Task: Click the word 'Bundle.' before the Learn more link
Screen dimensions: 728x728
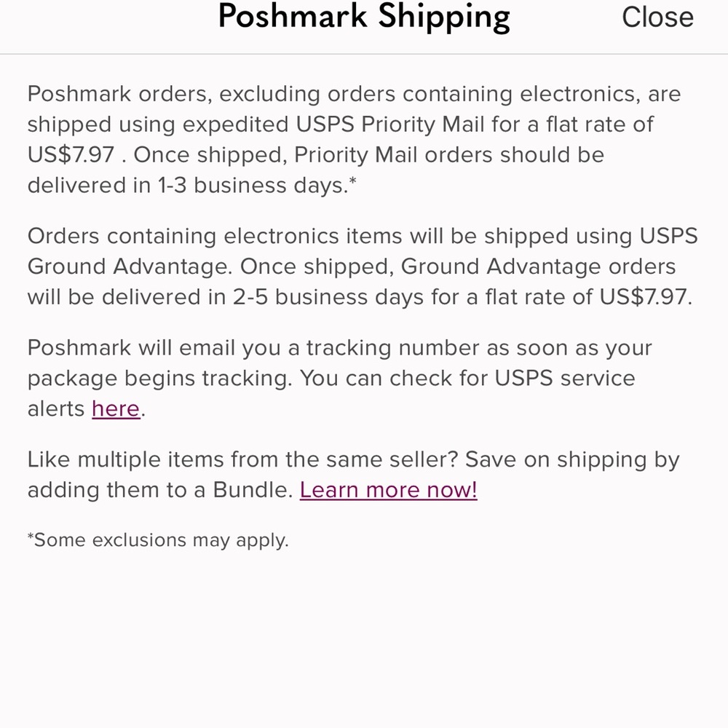Action: pos(253,490)
